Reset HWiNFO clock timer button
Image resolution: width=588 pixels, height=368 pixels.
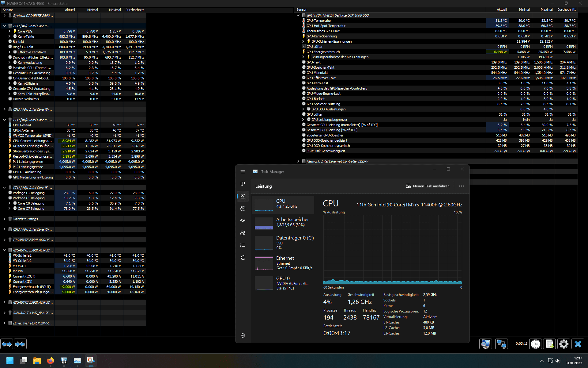point(536,344)
